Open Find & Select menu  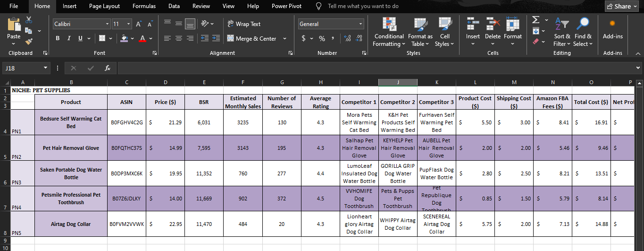pyautogui.click(x=583, y=32)
